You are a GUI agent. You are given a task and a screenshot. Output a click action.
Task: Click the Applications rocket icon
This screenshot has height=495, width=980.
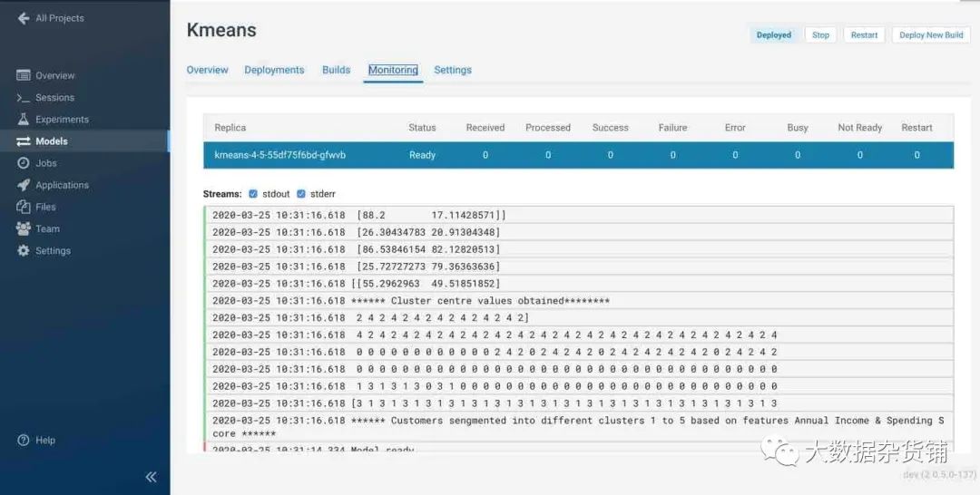coord(23,185)
